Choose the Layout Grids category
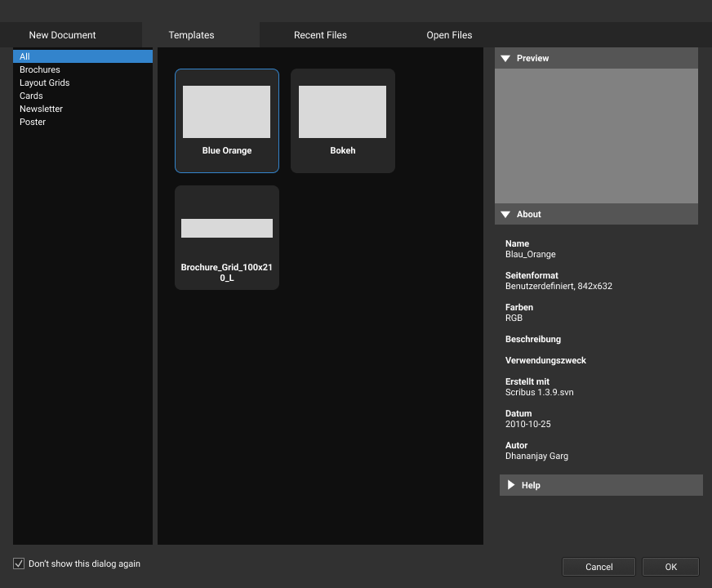712x588 pixels. click(45, 83)
